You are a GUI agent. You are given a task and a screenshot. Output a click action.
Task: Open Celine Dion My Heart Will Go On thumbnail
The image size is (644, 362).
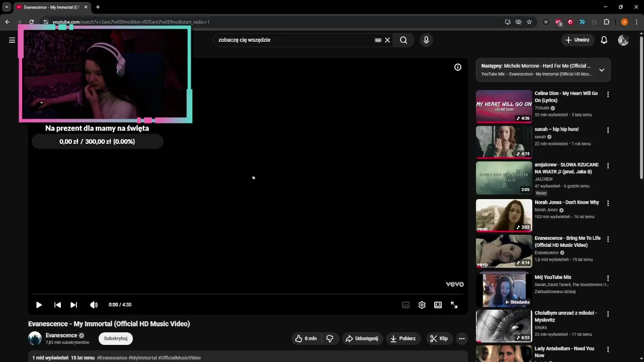point(504,106)
